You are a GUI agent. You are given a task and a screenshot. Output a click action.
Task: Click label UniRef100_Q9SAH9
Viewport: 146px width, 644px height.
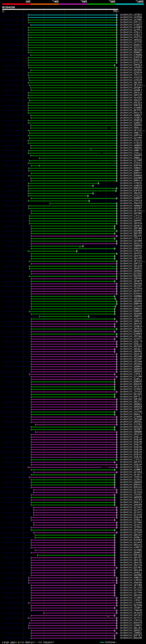coord(131,314)
